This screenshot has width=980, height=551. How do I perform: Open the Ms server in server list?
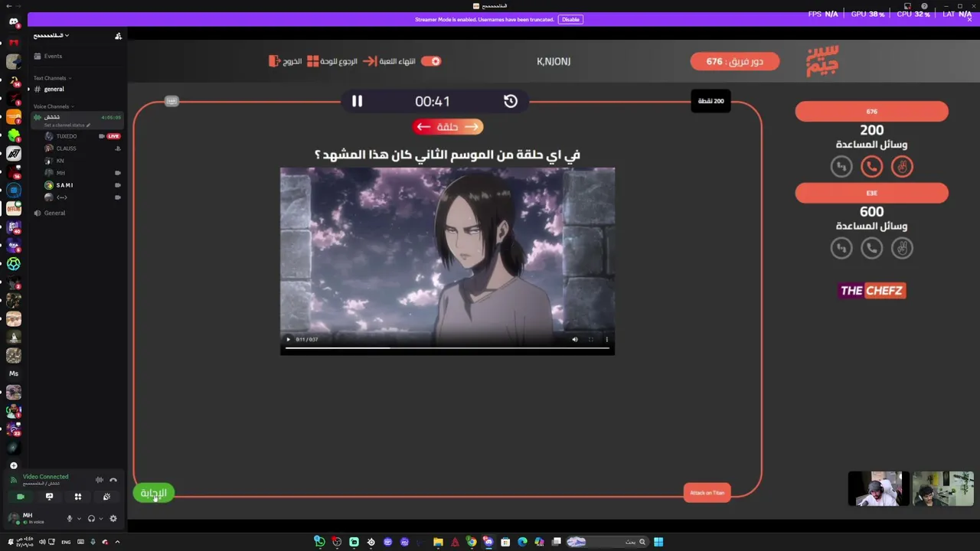[13, 373]
